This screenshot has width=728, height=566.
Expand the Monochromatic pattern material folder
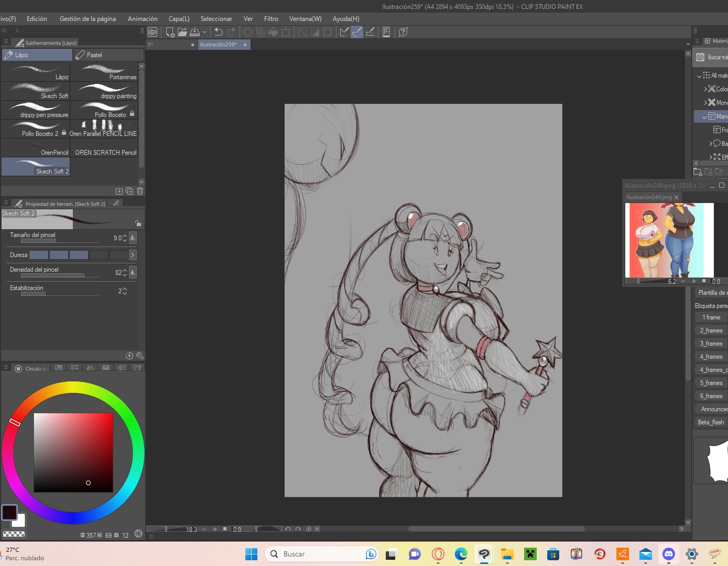tap(705, 103)
